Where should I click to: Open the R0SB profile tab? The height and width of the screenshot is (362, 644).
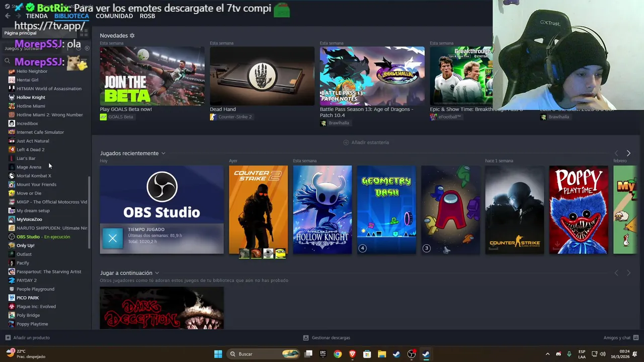coord(147,16)
